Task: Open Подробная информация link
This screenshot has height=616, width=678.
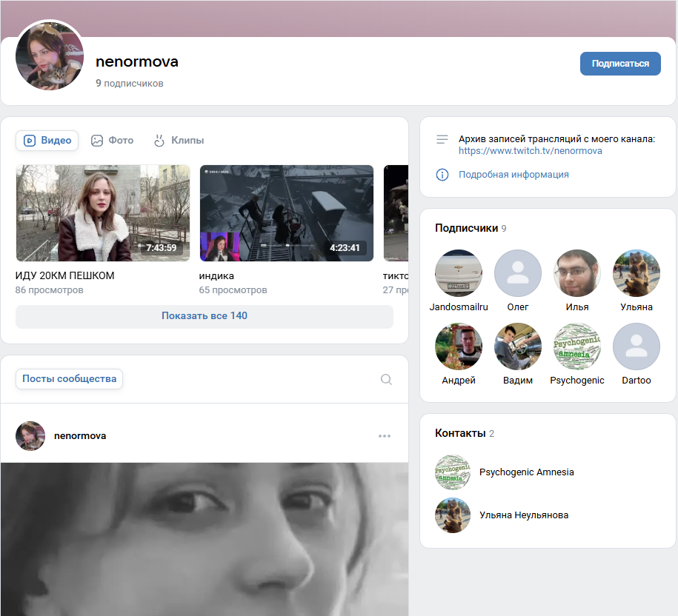Action: tap(514, 175)
